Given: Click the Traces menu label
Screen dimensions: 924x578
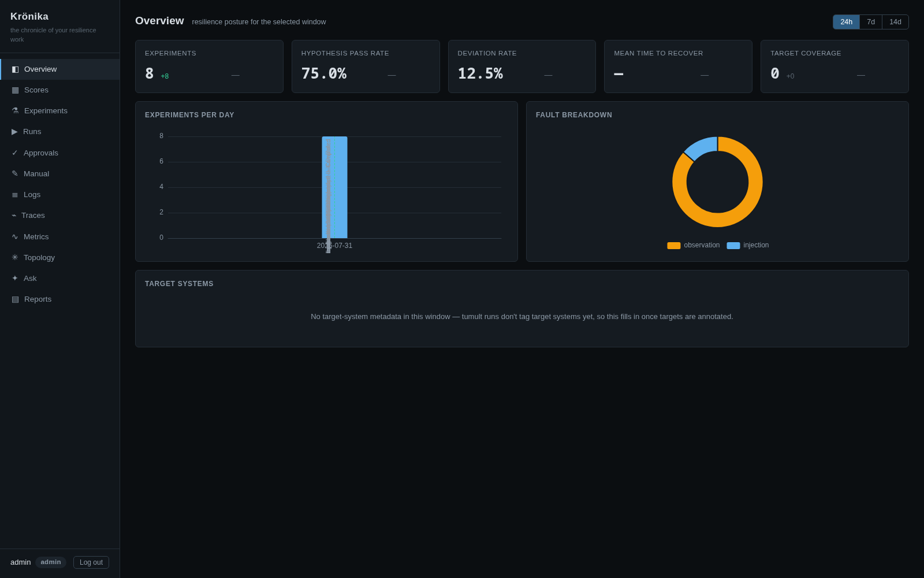Looking at the screenshot, I should [x=33, y=216].
